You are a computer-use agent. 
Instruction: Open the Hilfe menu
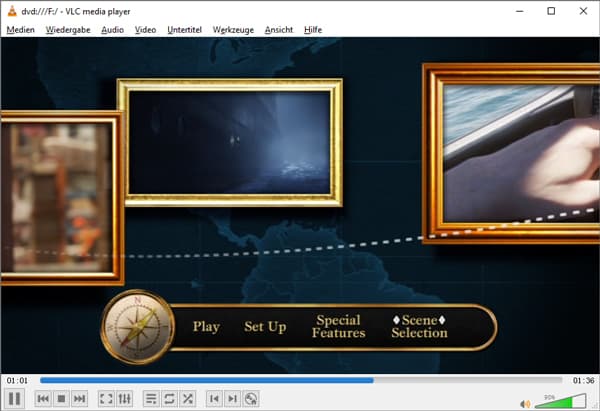[313, 30]
